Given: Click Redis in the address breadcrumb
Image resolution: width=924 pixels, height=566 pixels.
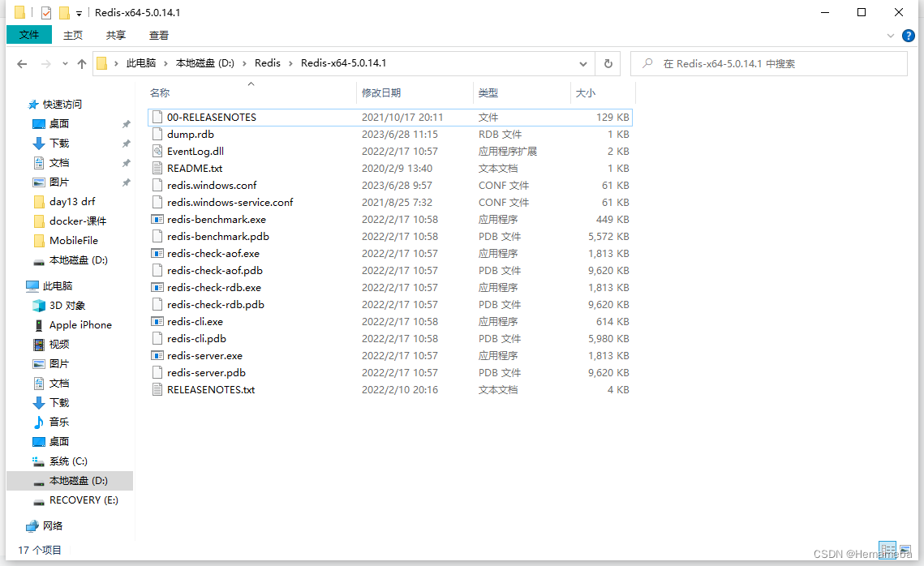Looking at the screenshot, I should click(268, 63).
